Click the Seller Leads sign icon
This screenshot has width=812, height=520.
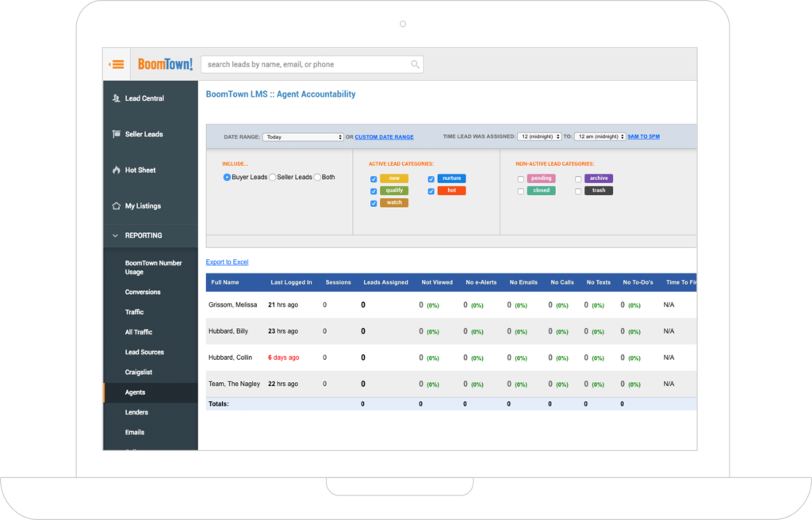[x=116, y=134]
